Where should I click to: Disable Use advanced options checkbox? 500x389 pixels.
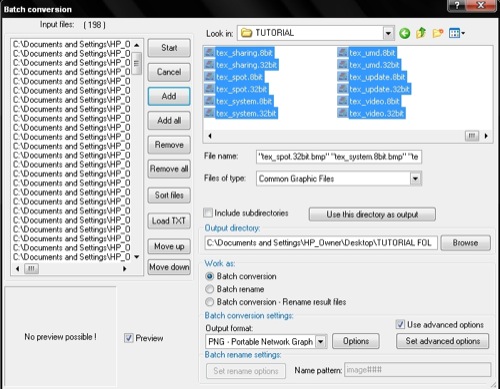tap(400, 324)
